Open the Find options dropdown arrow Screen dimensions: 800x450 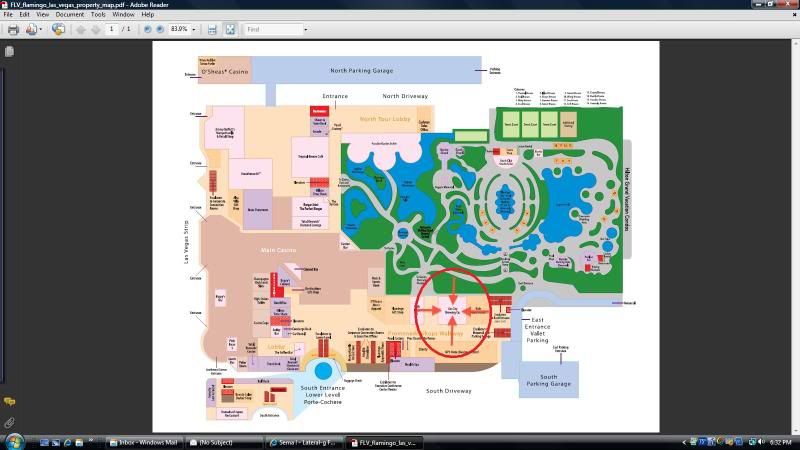tap(306, 30)
